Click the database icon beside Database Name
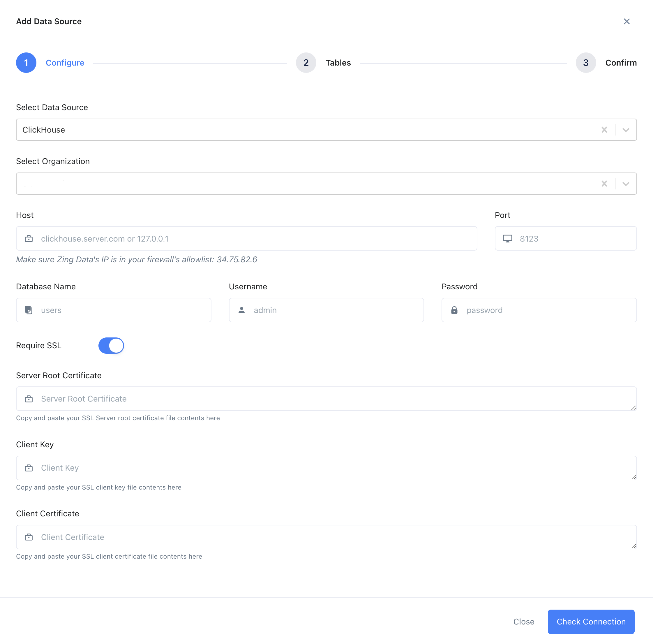Viewport: 653px width, 644px height. point(29,310)
